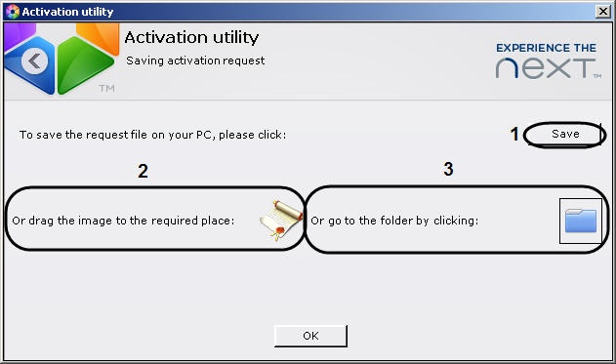
Task: Click the app icon in the title bar
Action: pyautogui.click(x=13, y=12)
